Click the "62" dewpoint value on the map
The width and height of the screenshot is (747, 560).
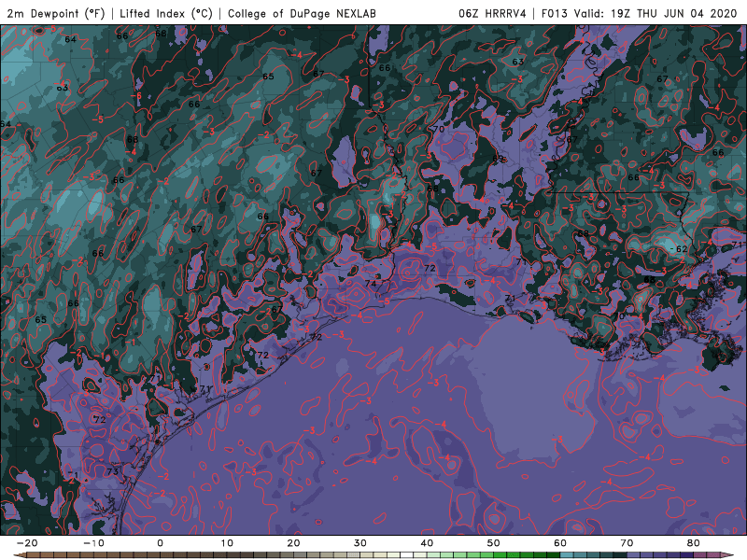point(682,249)
